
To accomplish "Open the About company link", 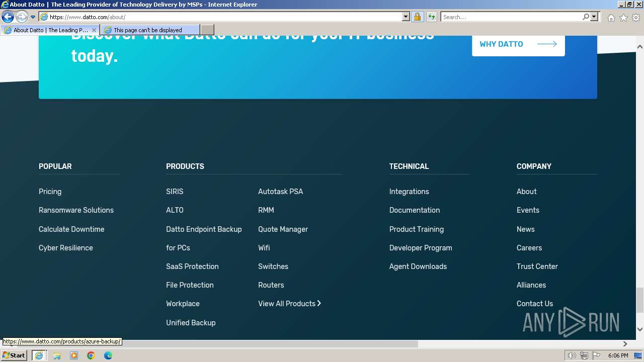I will (526, 192).
